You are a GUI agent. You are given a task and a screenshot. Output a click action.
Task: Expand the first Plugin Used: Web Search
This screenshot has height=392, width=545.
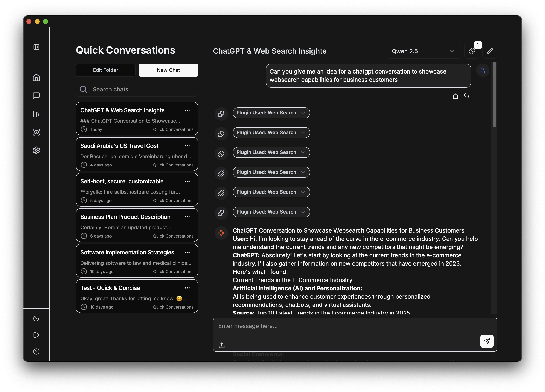[x=271, y=113]
